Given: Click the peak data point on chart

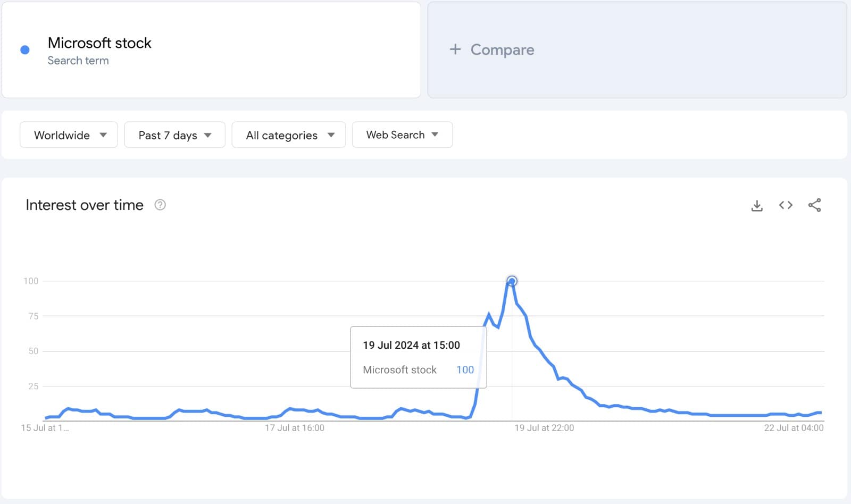Looking at the screenshot, I should [512, 281].
